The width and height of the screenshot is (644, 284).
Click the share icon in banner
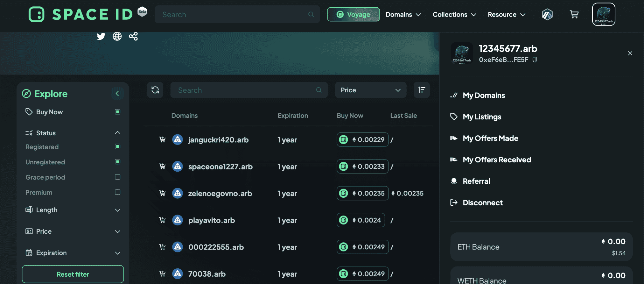133,36
